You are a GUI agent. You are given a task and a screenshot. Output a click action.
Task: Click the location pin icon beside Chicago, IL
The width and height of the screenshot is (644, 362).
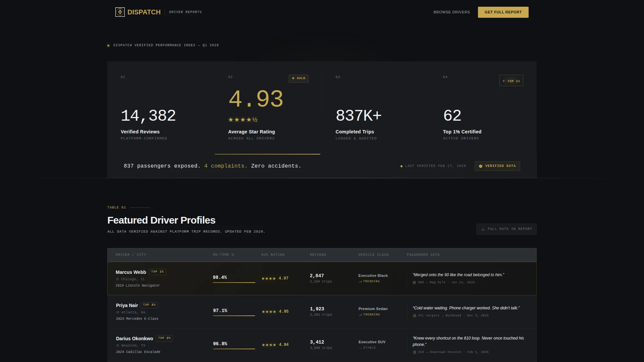coord(117,279)
